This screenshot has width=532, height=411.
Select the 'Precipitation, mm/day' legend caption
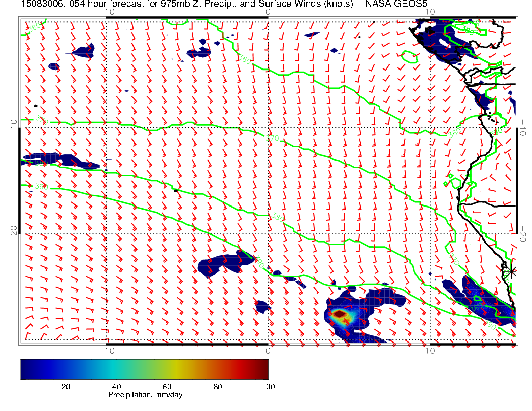click(x=145, y=395)
